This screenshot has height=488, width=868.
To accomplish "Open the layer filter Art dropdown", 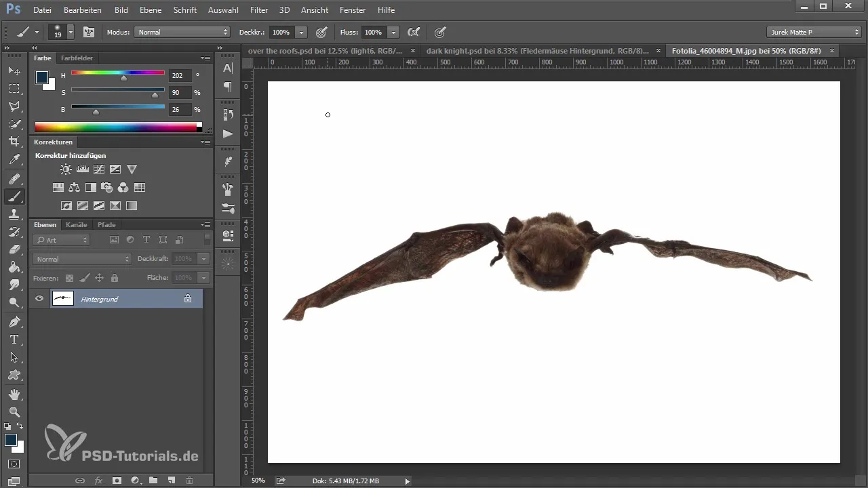I will (x=61, y=240).
